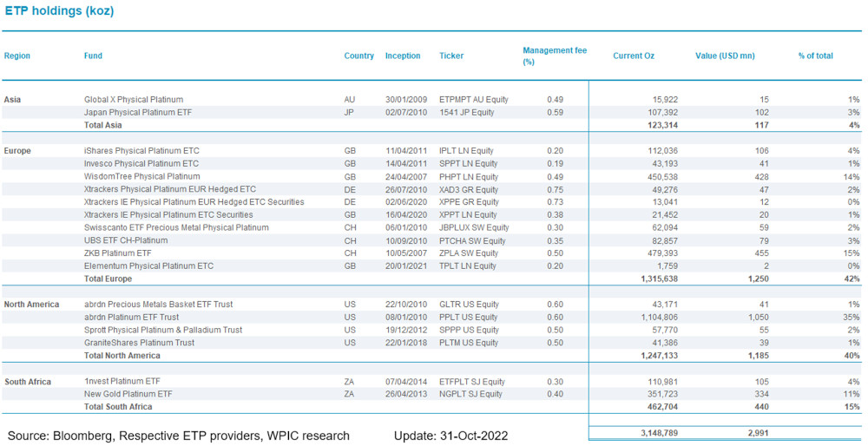Click ticker 'TPLT LN Equity'
The width and height of the screenshot is (868, 446).
point(468,266)
